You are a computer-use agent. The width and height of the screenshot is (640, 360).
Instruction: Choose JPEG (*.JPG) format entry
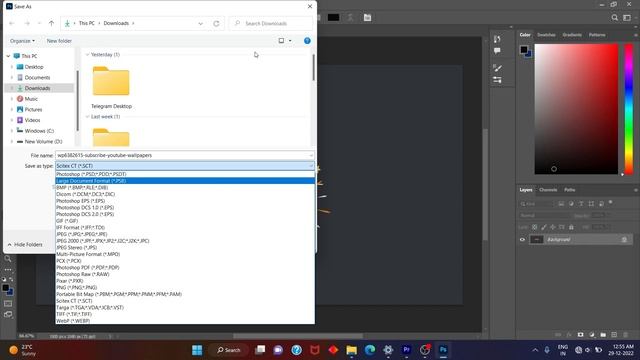tap(185, 234)
